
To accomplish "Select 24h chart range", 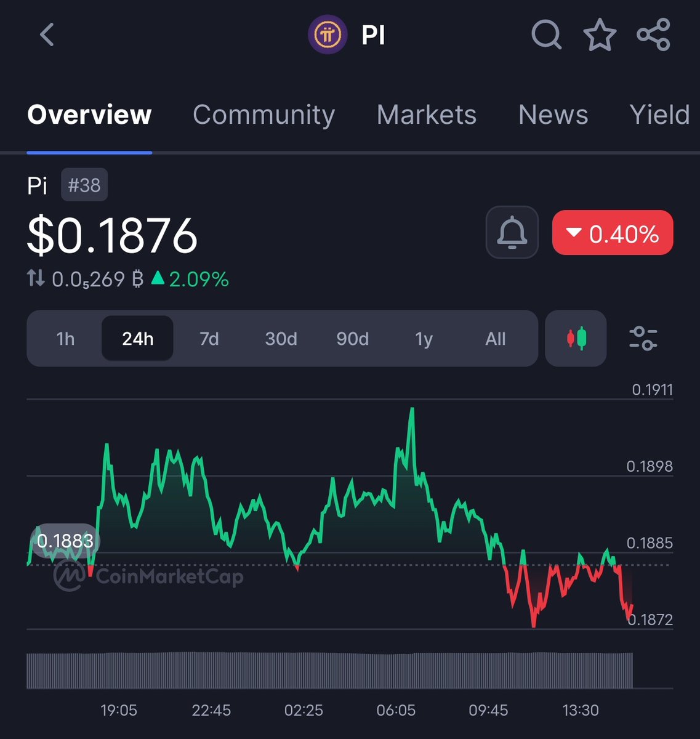I will (x=137, y=339).
